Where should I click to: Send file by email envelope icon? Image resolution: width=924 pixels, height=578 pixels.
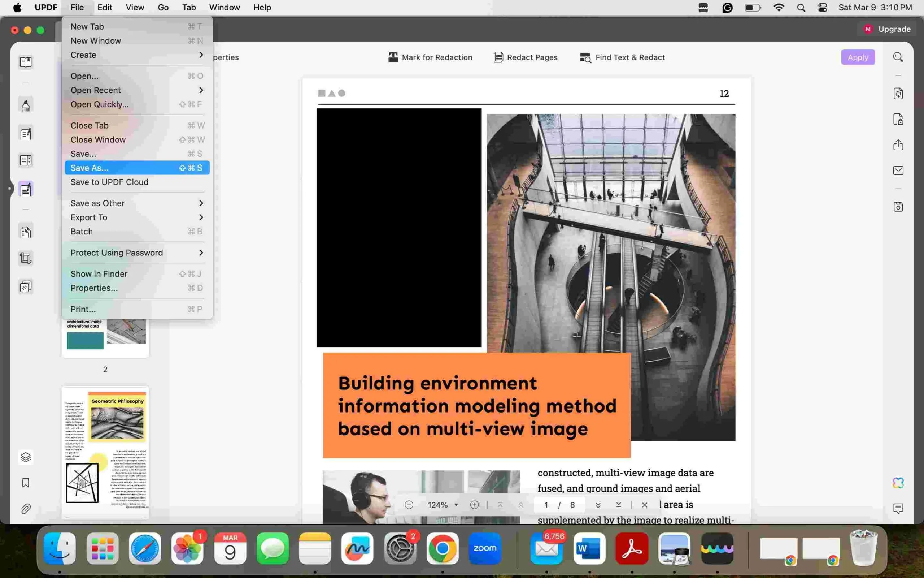[898, 171]
